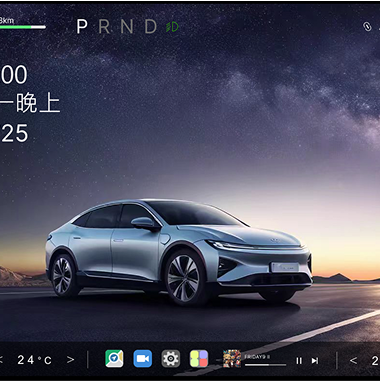Increase left temperature with right arrow

tap(70, 360)
